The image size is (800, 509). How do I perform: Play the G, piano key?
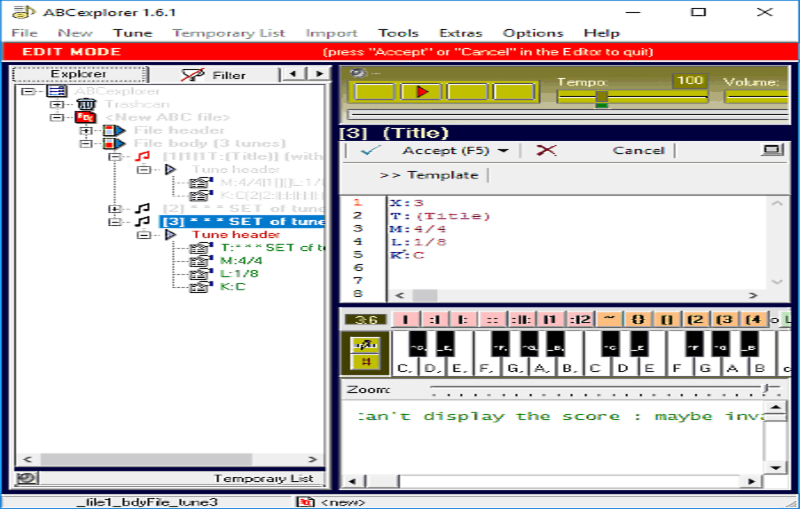tap(514, 367)
